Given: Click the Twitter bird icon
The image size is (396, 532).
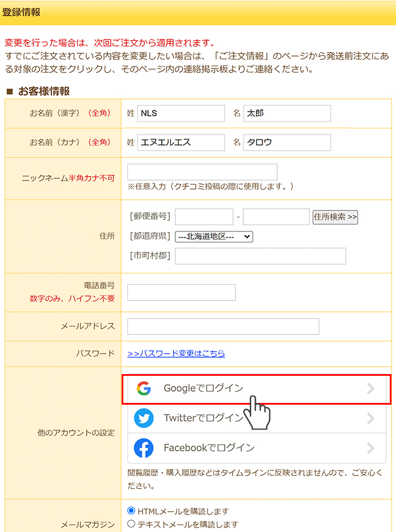Looking at the screenshot, I should 144,418.
